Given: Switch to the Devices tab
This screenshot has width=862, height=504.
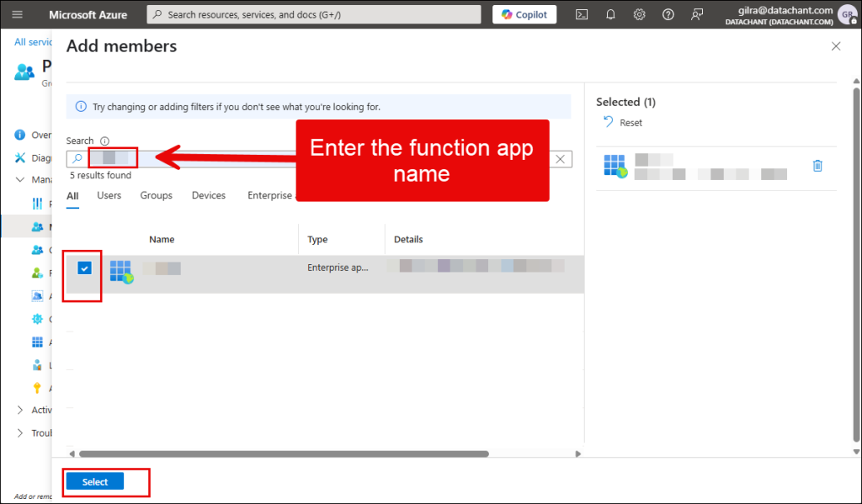Looking at the screenshot, I should click(209, 195).
